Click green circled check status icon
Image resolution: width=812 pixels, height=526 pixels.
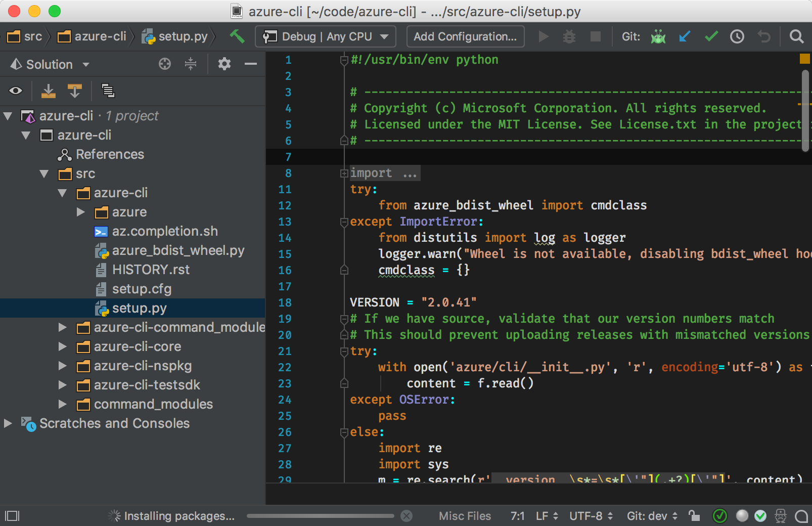719,516
